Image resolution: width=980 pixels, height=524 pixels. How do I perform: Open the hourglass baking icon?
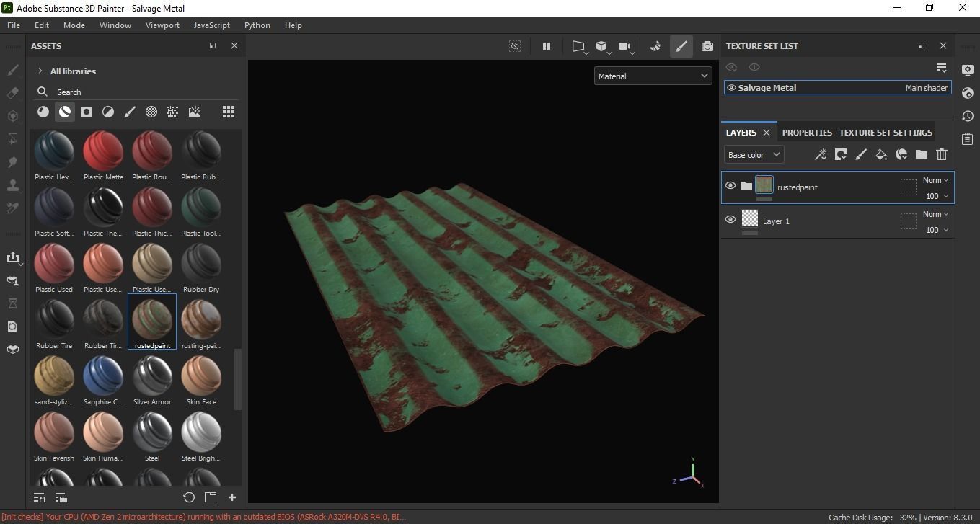point(12,303)
